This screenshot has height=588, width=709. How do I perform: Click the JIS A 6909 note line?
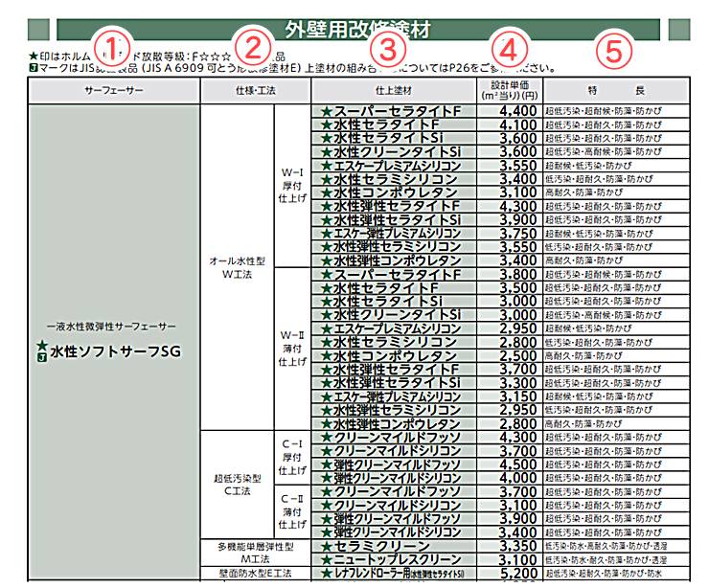pyautogui.click(x=292, y=68)
